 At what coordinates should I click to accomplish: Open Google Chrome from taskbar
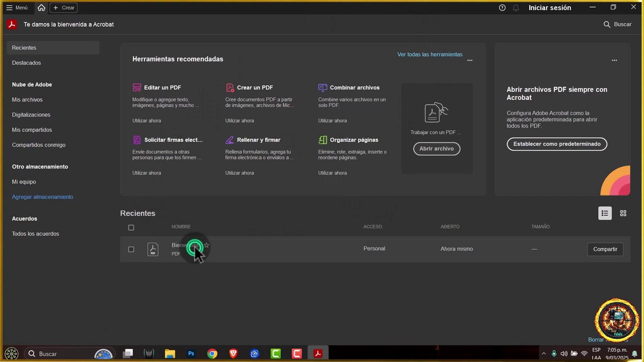pyautogui.click(x=212, y=354)
